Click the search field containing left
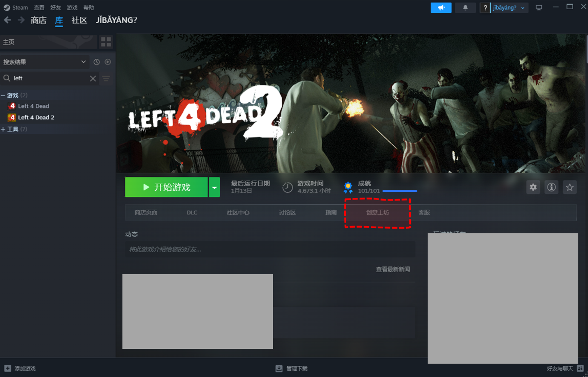Screen dimensions: 588x377 point(50,78)
